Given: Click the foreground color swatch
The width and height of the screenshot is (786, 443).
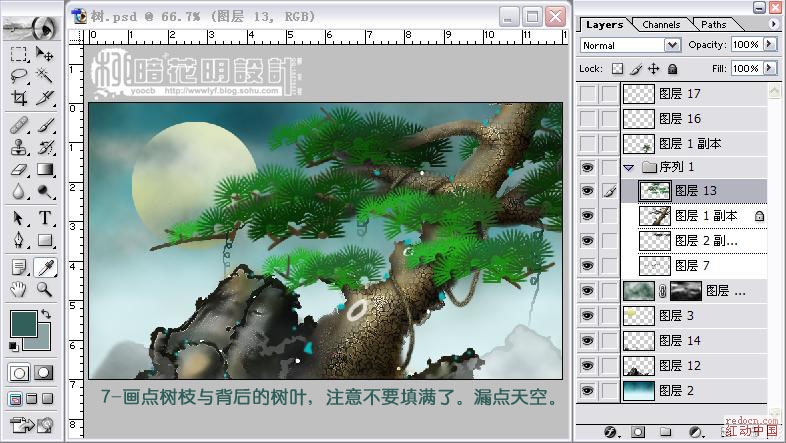Looking at the screenshot, I should point(23,324).
